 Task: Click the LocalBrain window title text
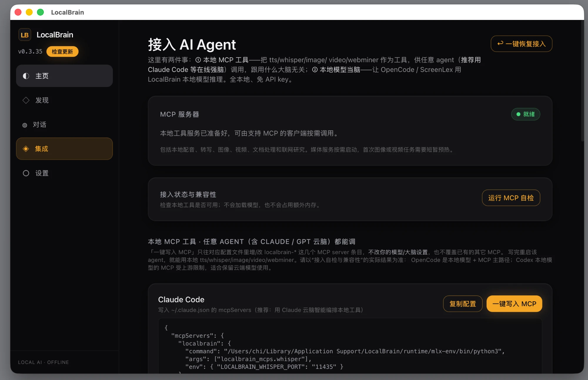[x=68, y=12]
